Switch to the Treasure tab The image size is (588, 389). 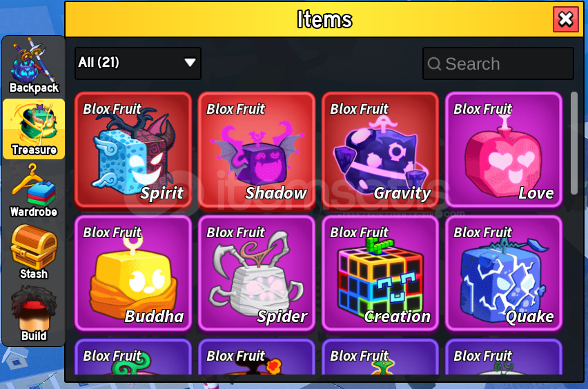34,129
